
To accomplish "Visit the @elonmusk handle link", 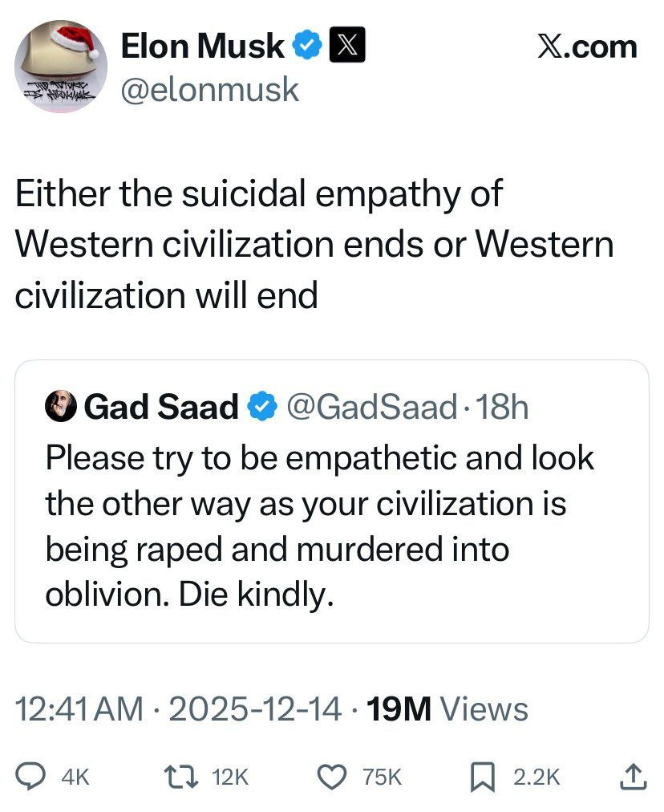I will point(210,89).
